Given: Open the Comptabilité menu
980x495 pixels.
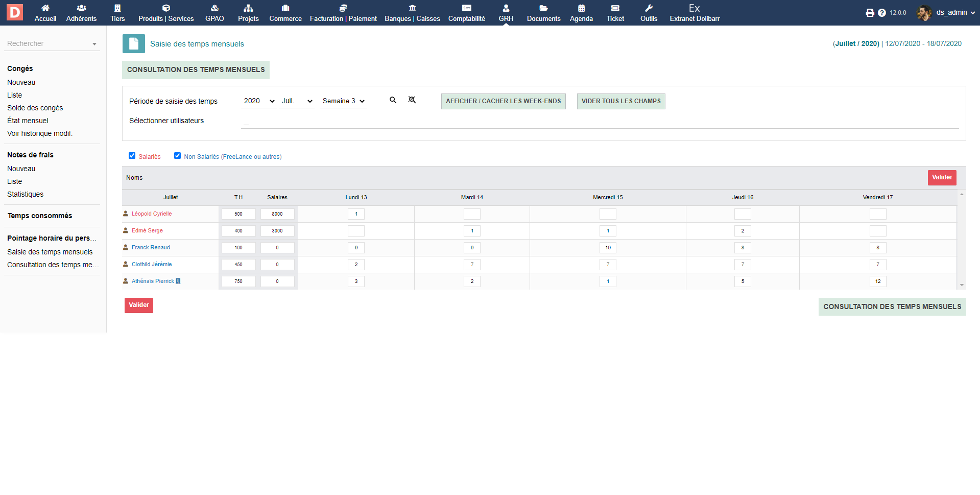Looking at the screenshot, I should pyautogui.click(x=466, y=13).
